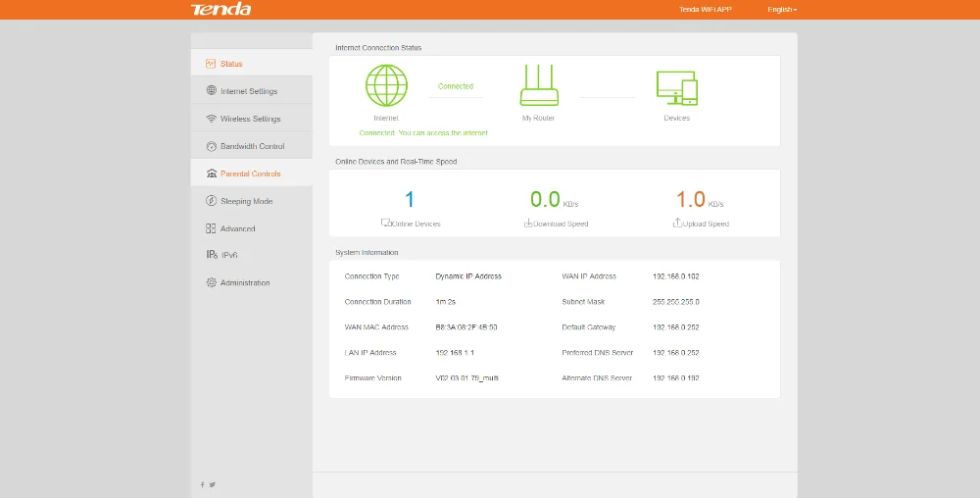Click the Devices monitor icon
Screen dimensions: 980x498
(x=676, y=86)
